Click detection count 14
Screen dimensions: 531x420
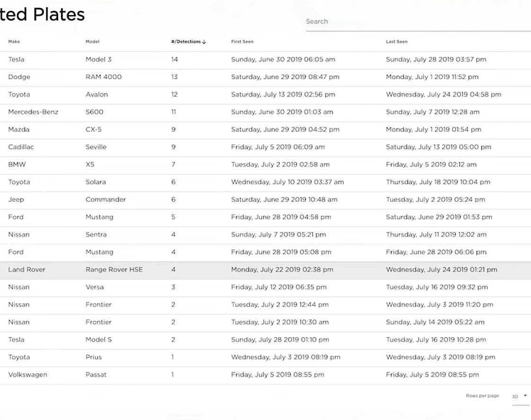click(x=175, y=60)
